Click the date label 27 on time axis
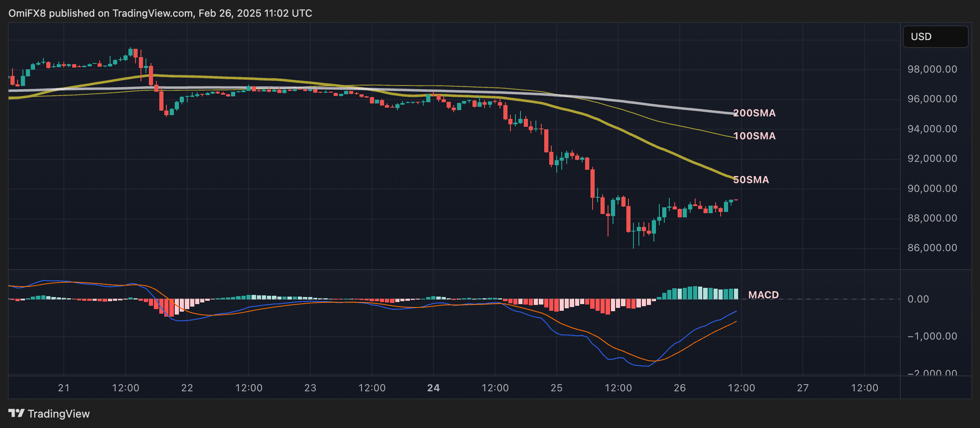This screenshot has height=428, width=980. click(803, 388)
